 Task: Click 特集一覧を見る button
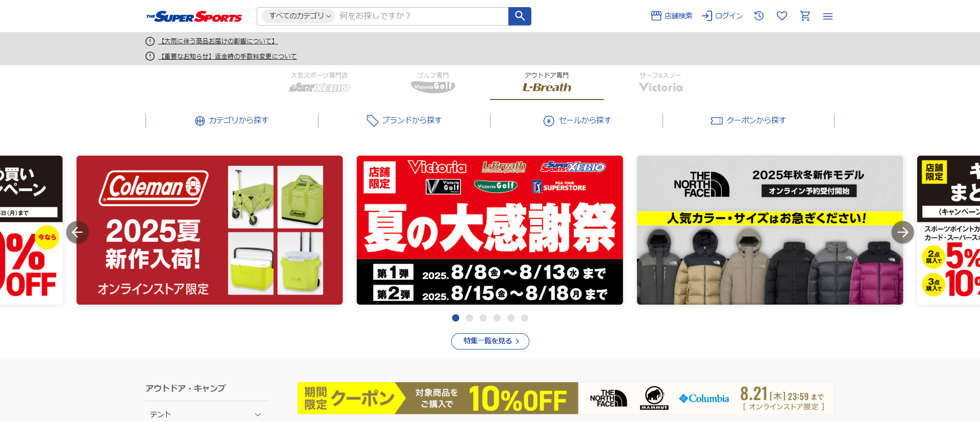click(490, 341)
